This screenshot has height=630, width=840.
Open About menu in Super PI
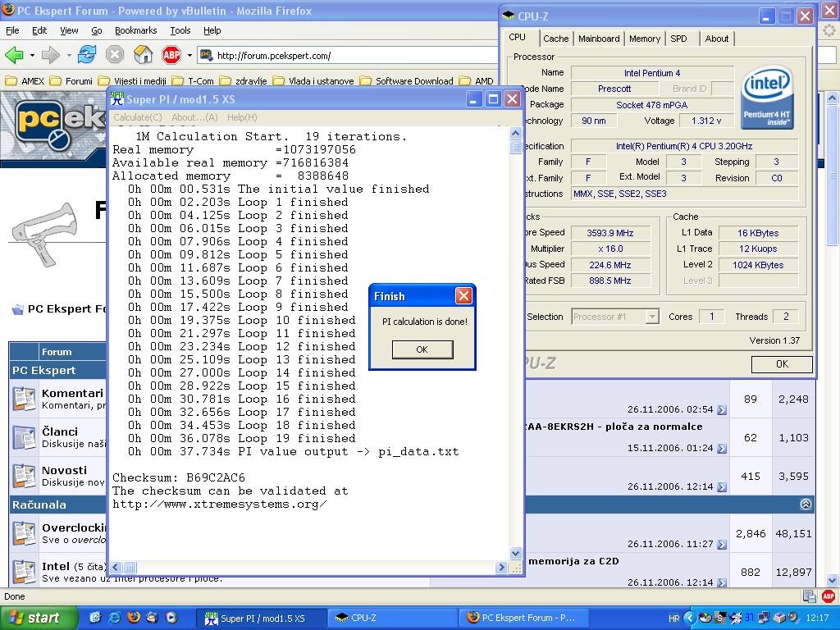coord(194,117)
